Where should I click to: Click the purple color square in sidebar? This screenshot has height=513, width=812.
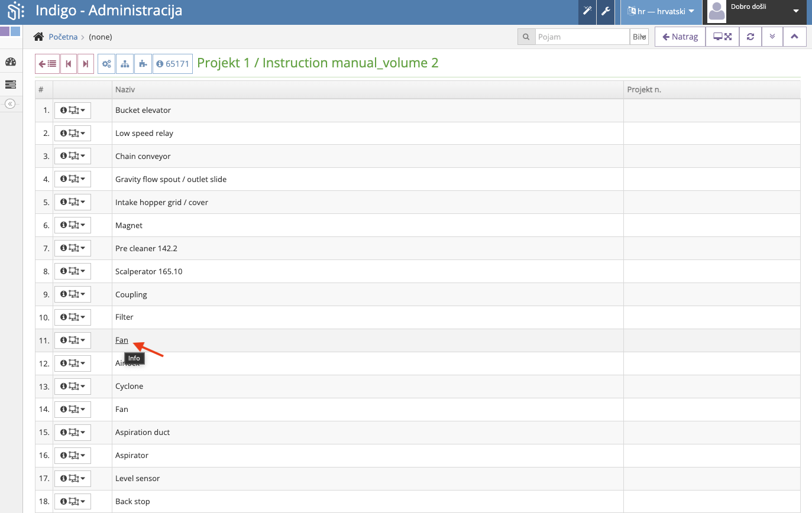click(5, 31)
